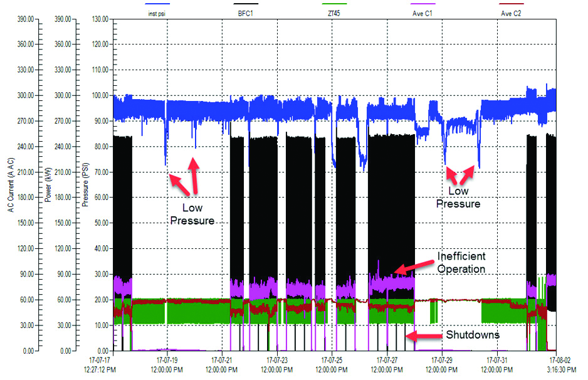
Task: Select the 'Ave C2' legend label
Action: [511, 14]
